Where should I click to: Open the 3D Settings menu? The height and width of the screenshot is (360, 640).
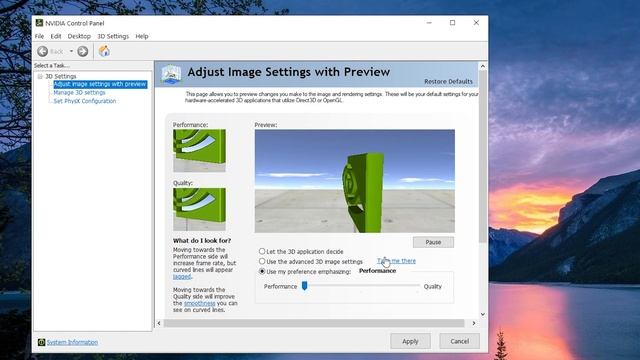[x=113, y=36]
